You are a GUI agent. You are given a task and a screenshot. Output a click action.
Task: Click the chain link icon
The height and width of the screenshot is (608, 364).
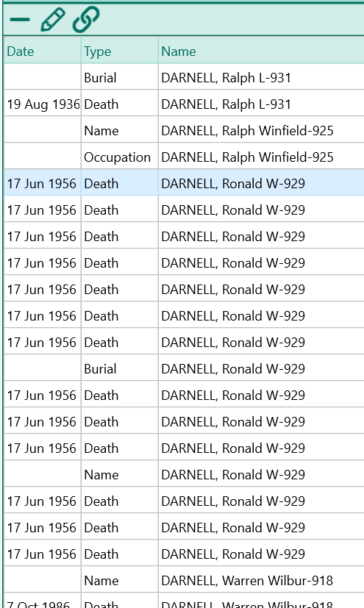click(x=86, y=20)
